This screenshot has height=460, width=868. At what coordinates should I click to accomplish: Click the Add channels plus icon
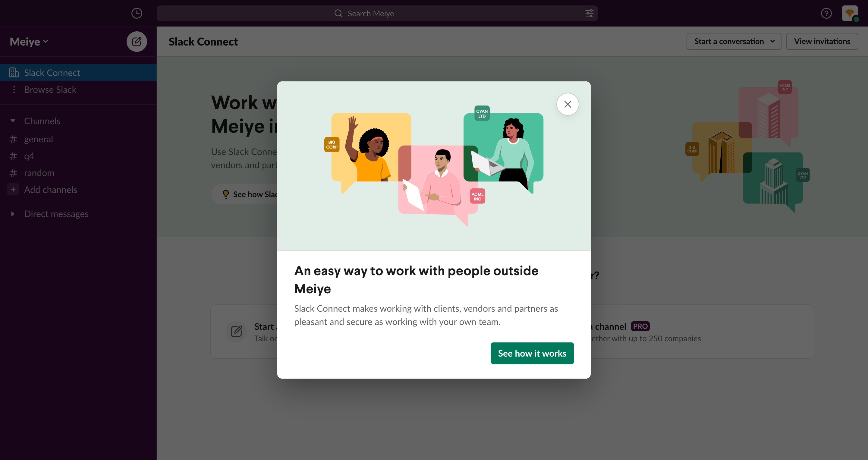tap(13, 189)
